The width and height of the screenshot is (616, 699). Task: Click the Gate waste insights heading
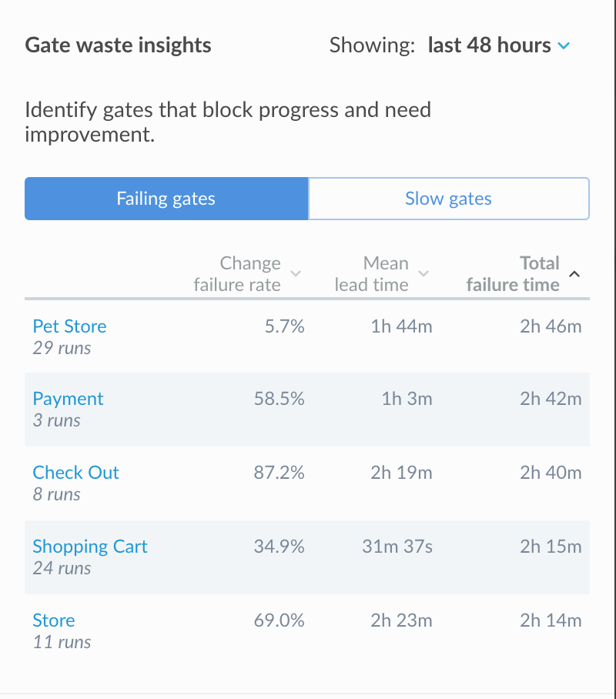coord(118,45)
